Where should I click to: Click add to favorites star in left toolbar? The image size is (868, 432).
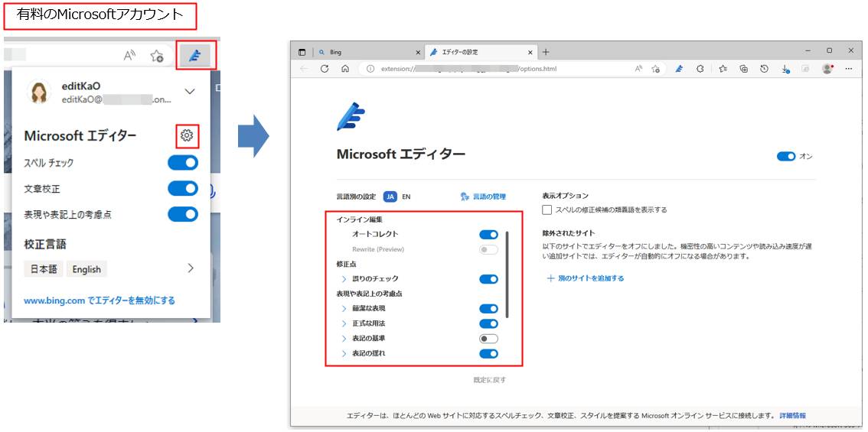tap(157, 56)
